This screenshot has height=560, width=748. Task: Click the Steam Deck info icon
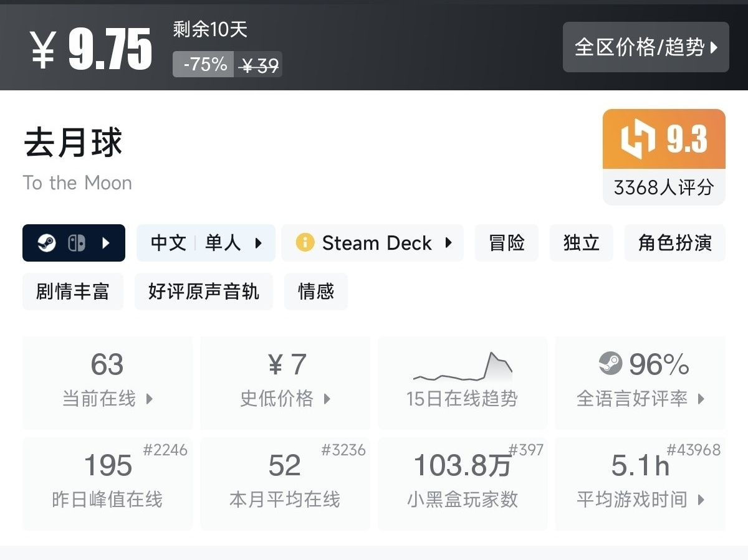[305, 243]
